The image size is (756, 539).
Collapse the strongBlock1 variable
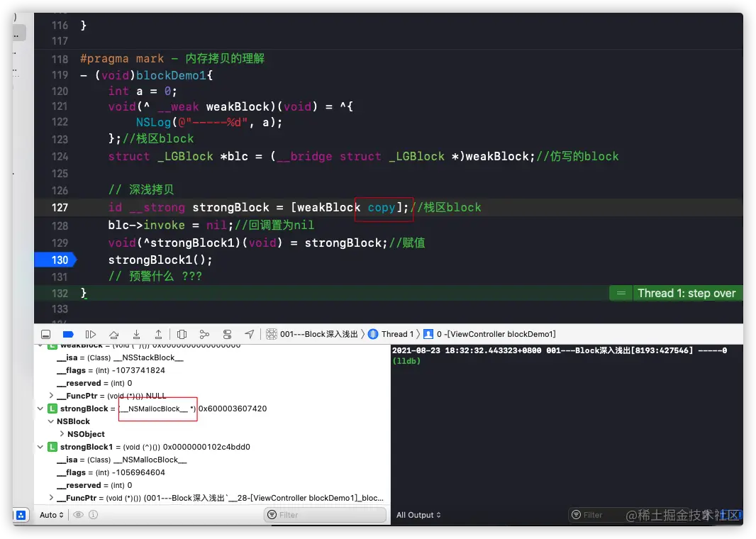tap(40, 447)
